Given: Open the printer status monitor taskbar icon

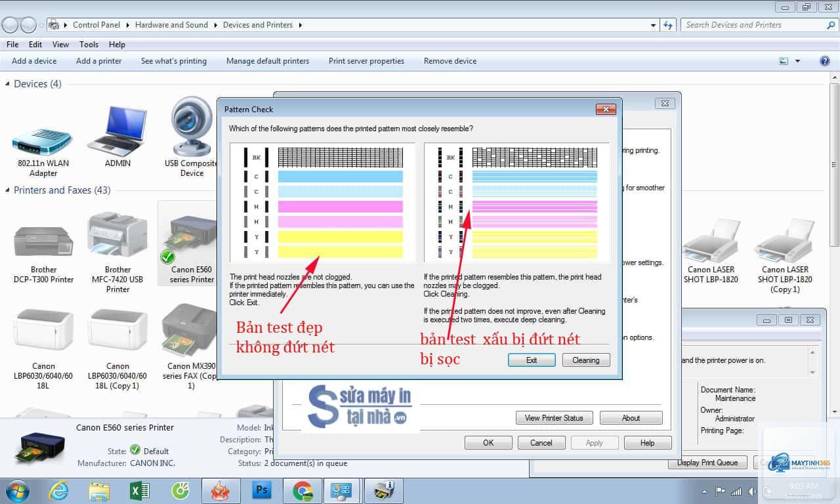Looking at the screenshot, I should click(384, 491).
